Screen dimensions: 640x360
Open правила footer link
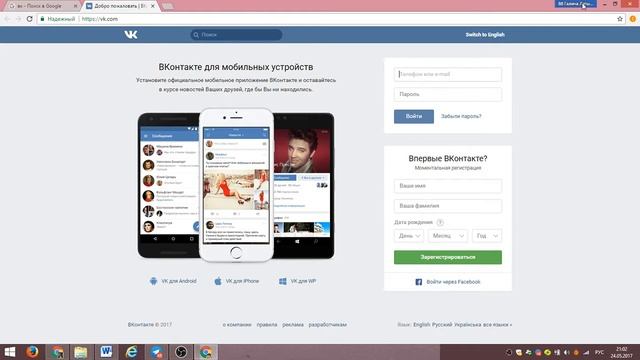[267, 325]
